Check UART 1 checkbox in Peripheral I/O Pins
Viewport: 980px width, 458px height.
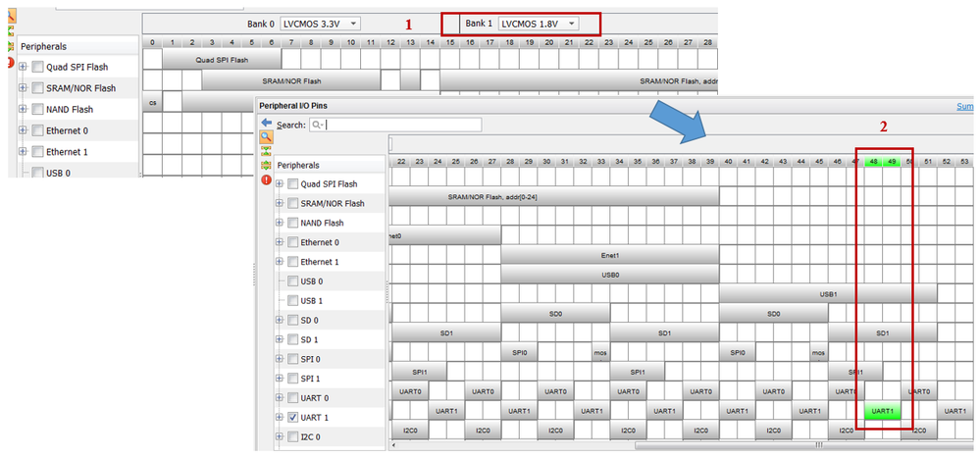coord(292,418)
